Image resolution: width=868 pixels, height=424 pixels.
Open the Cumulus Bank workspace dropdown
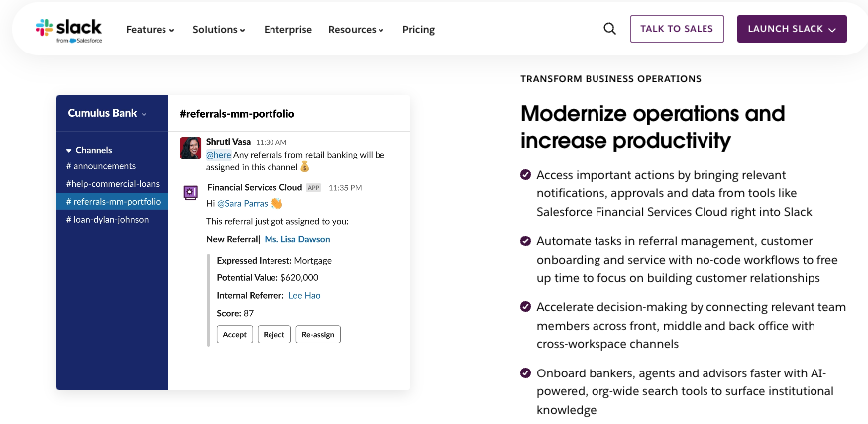point(107,114)
